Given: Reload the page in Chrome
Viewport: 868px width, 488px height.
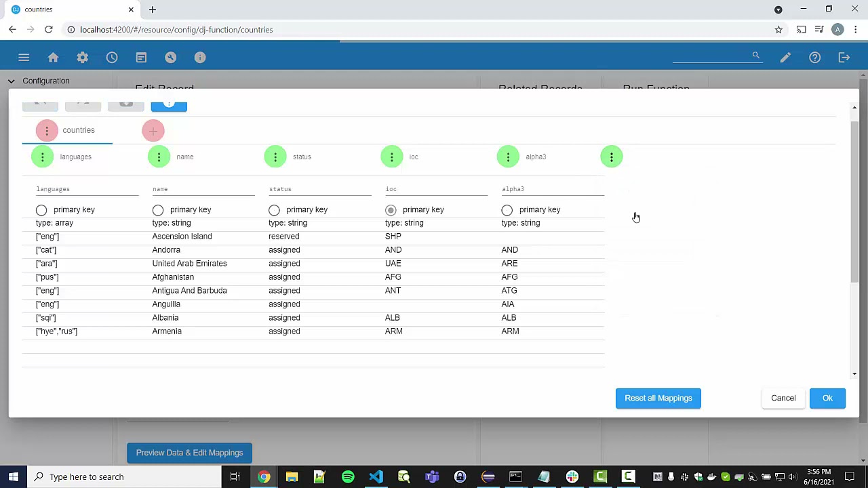Looking at the screenshot, I should [49, 30].
